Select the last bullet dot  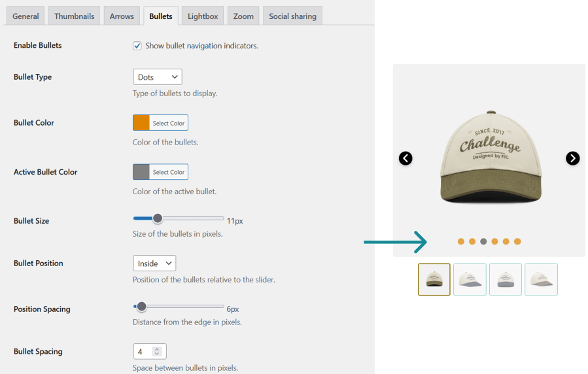(x=517, y=241)
